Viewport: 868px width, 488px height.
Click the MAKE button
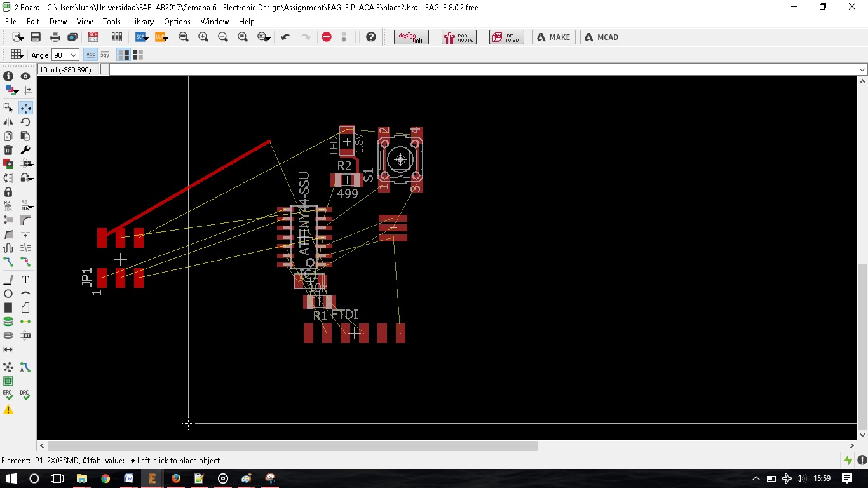click(x=554, y=37)
